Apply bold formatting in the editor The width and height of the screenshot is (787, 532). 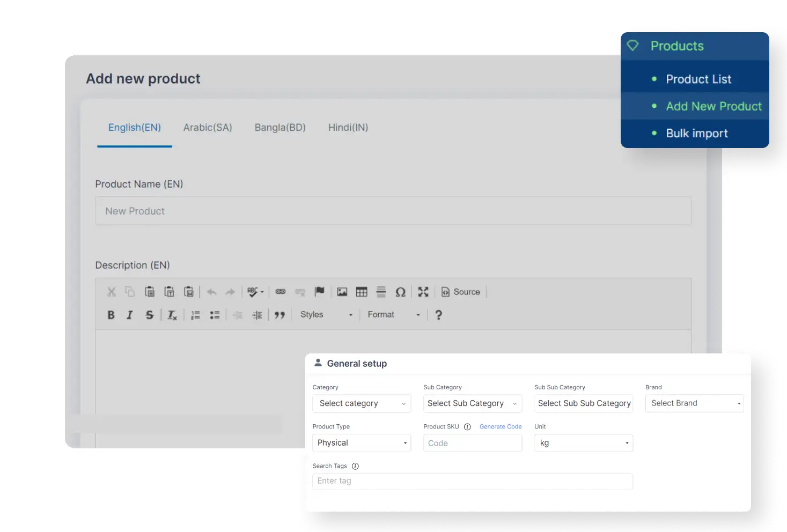click(111, 315)
